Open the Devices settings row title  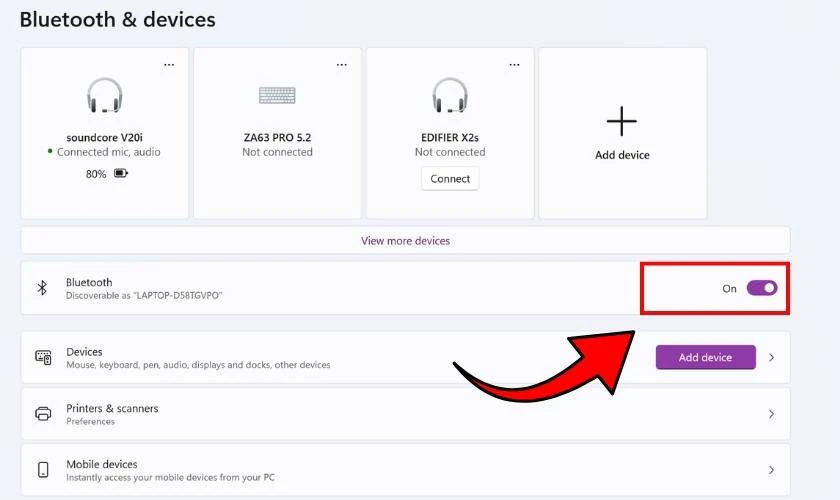[x=84, y=352]
